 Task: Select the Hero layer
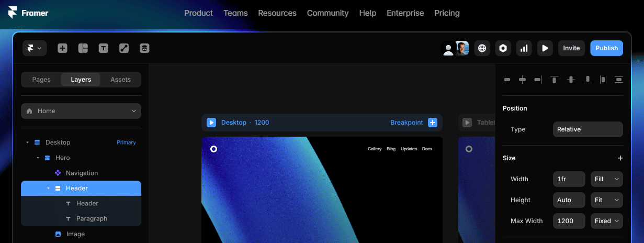click(x=81, y=158)
